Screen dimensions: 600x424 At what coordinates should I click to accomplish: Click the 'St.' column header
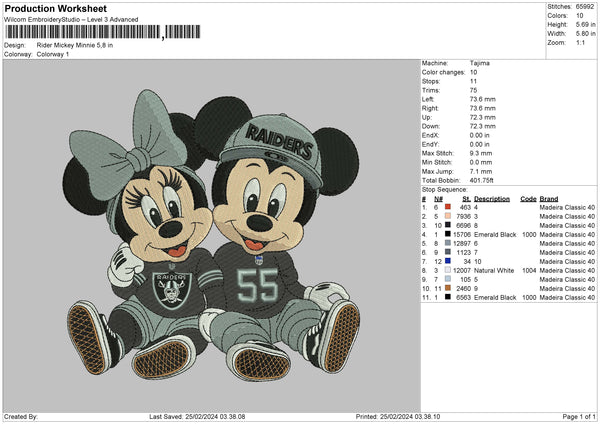tap(466, 199)
